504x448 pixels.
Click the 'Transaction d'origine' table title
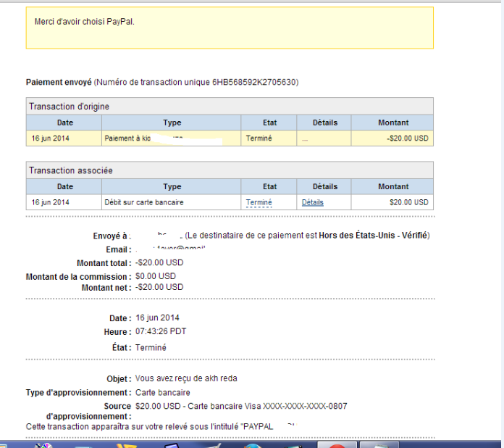coord(69,107)
